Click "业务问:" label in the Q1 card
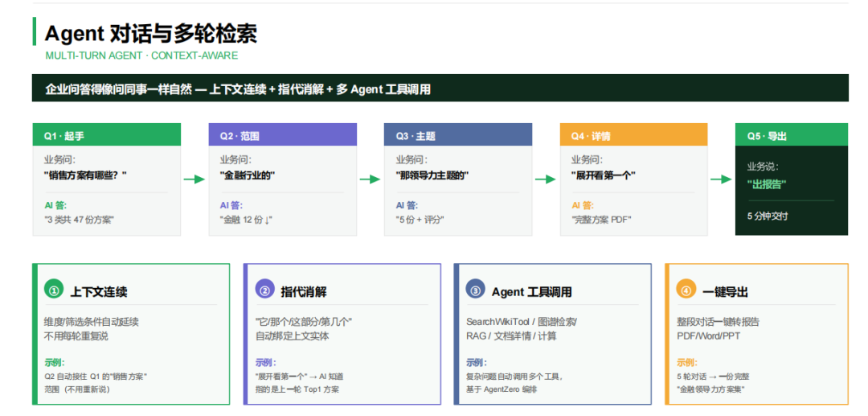Viewport: 868px width, 416px height. [x=59, y=160]
